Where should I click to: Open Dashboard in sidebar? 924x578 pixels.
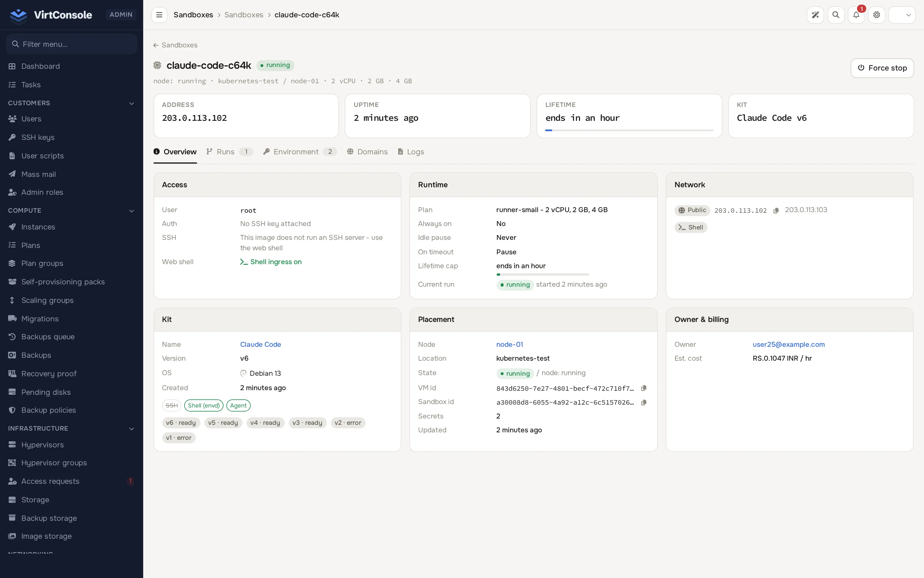71,66
